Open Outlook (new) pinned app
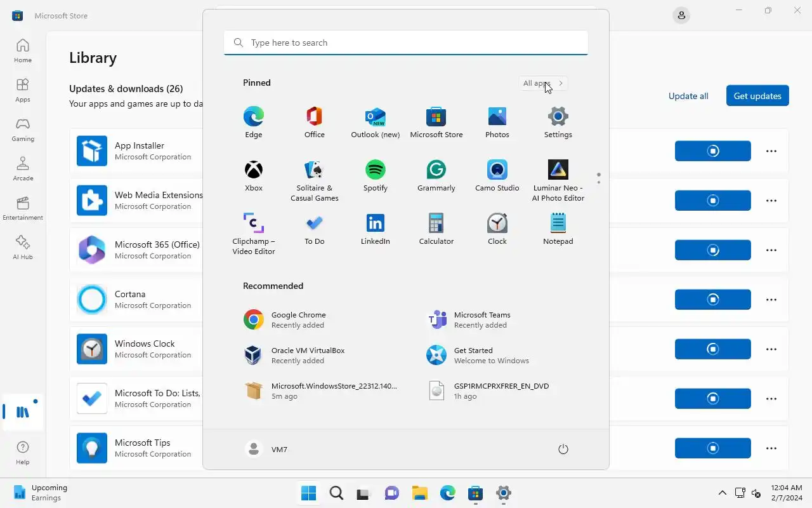Screen dimensions: 812x508 tap(376, 122)
